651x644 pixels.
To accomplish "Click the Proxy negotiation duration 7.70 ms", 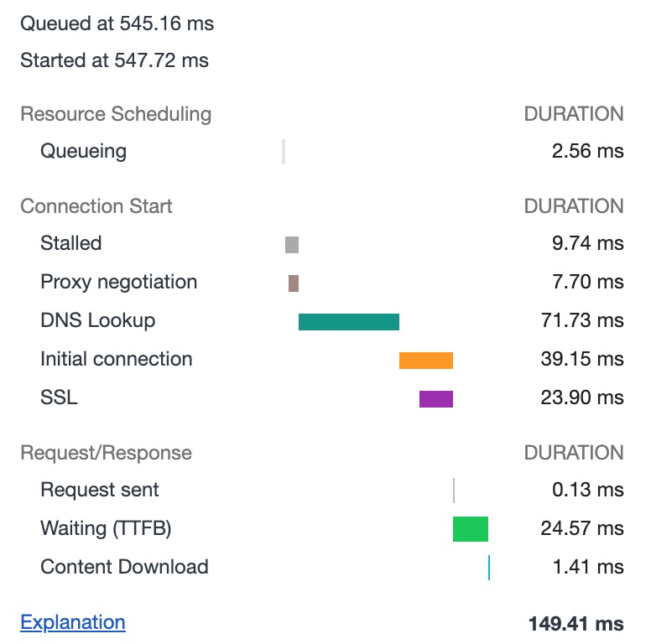I will [588, 282].
